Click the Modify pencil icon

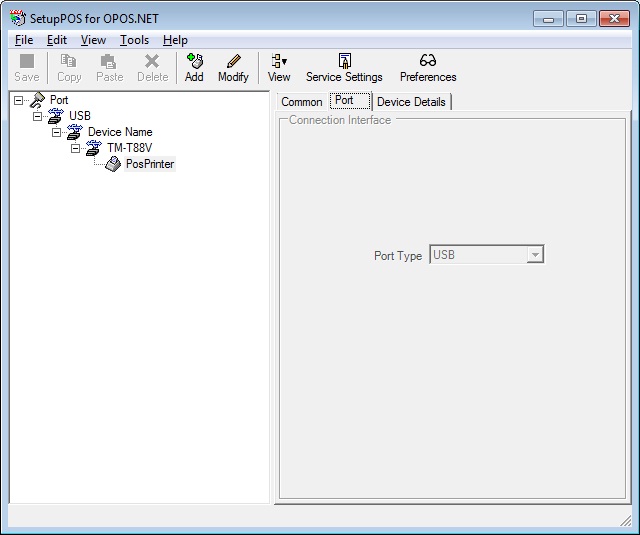pyautogui.click(x=233, y=61)
